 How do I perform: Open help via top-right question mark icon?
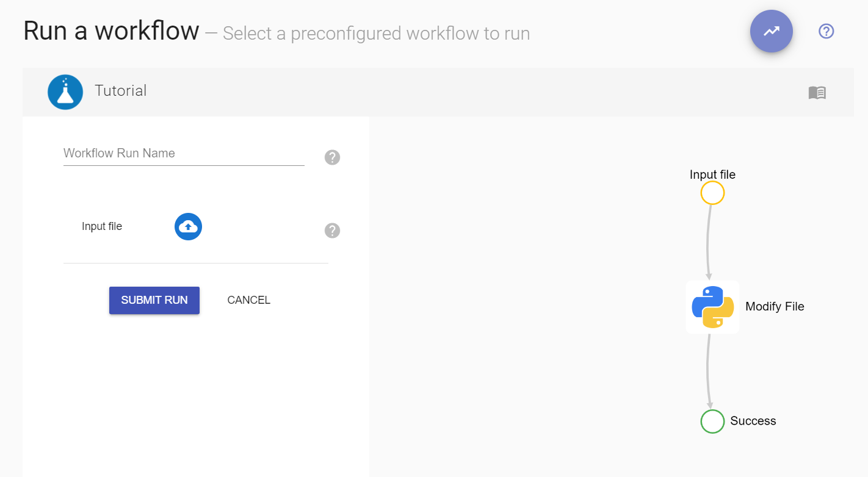[826, 31]
